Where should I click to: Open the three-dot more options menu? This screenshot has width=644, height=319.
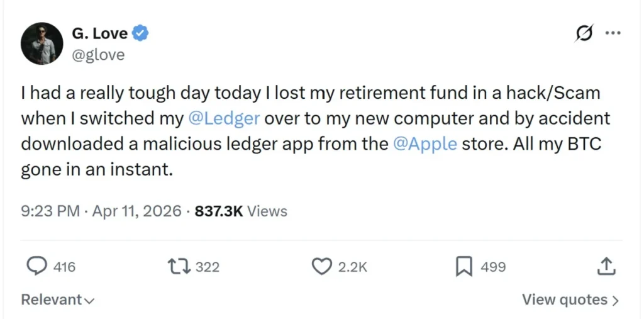[x=613, y=34]
